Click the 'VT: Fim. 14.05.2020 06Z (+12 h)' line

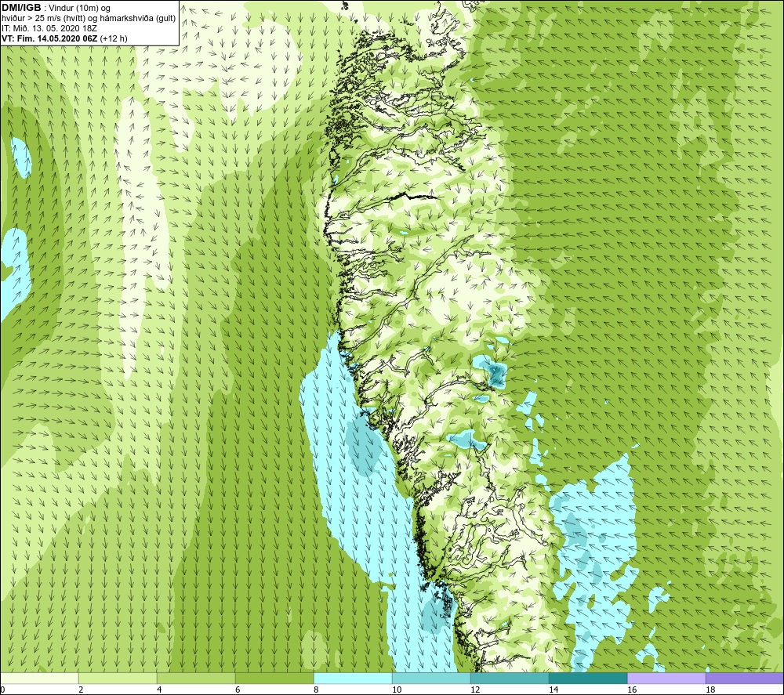click(x=64, y=38)
